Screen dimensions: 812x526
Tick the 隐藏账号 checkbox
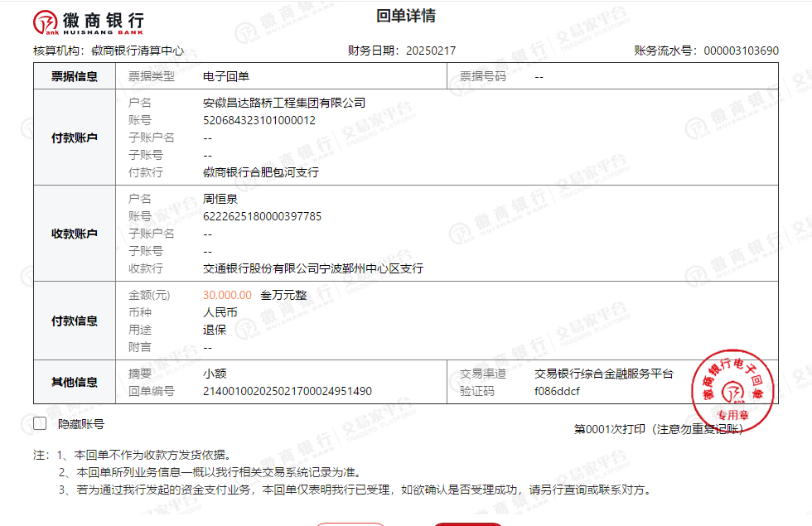(x=40, y=424)
